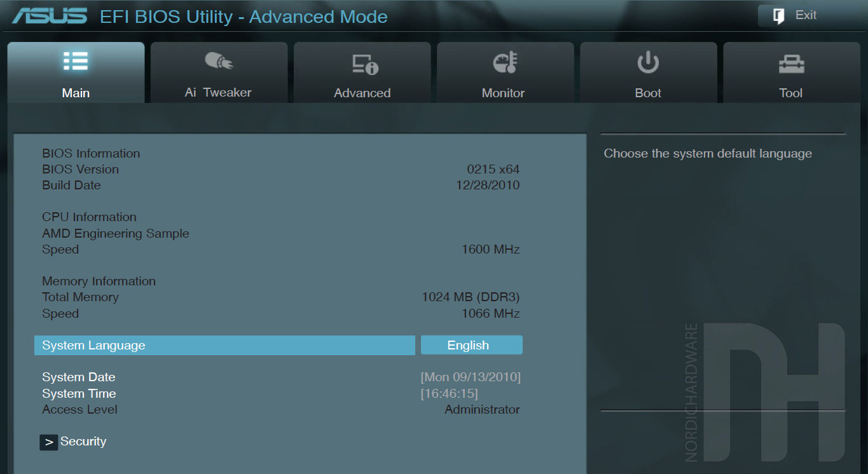This screenshot has height=474, width=868.
Task: Open the Advanced tab's monitor info icon
Action: (x=364, y=64)
